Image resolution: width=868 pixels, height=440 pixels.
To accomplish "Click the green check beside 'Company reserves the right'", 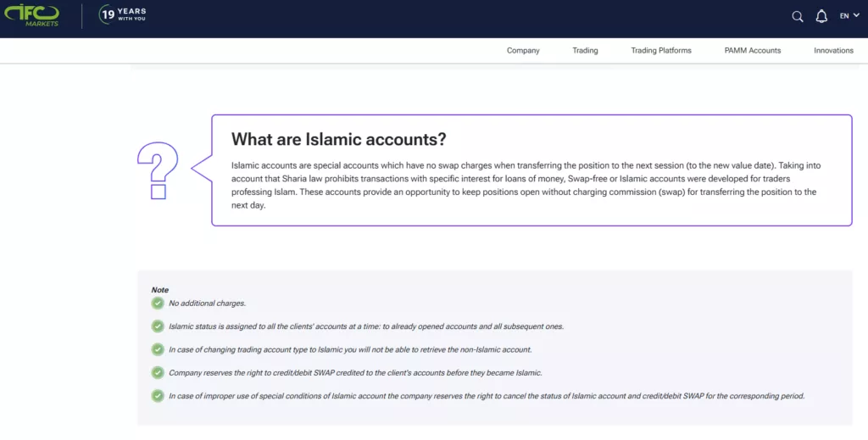I will click(158, 373).
